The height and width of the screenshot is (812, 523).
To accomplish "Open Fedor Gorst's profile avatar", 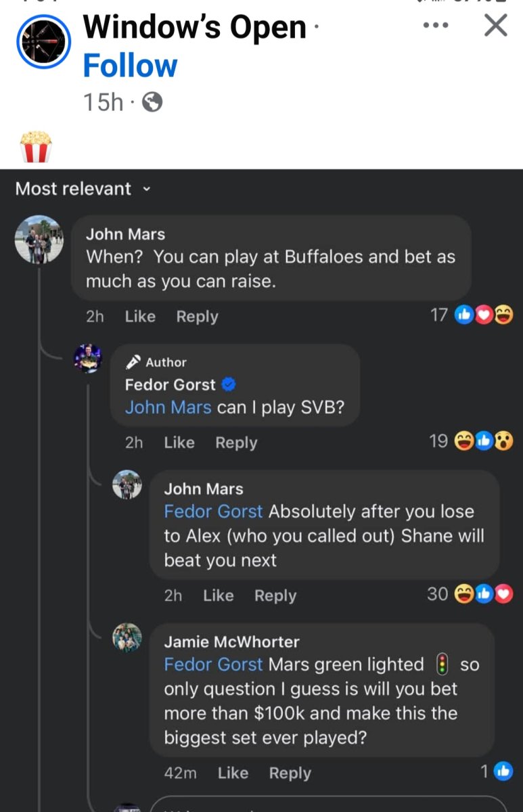I will [88, 359].
